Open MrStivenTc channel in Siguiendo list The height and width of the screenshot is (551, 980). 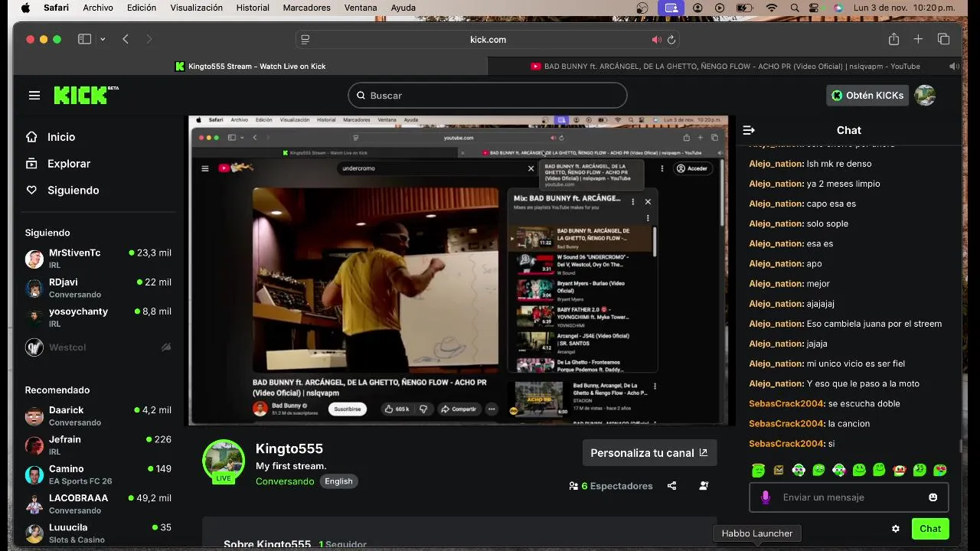coord(98,259)
